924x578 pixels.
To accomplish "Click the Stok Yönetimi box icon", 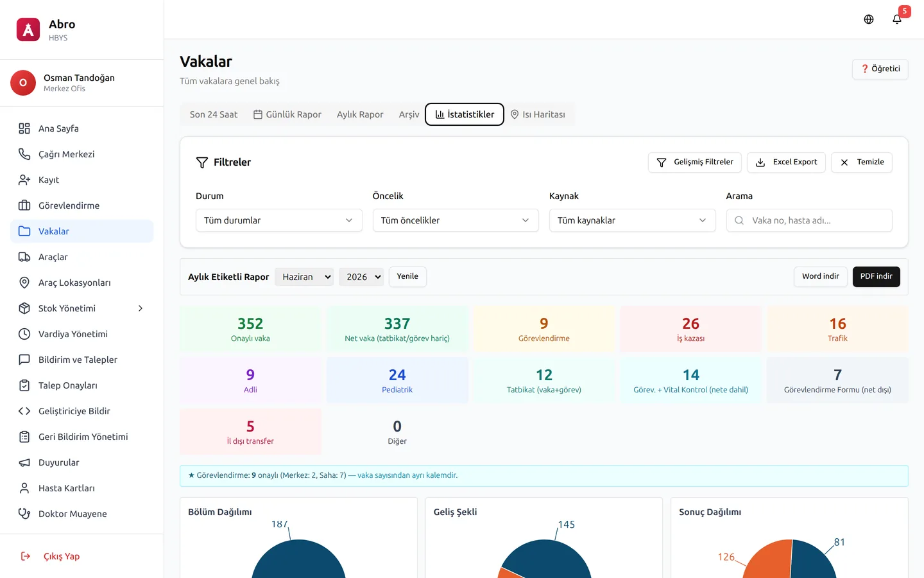I will [x=24, y=308].
